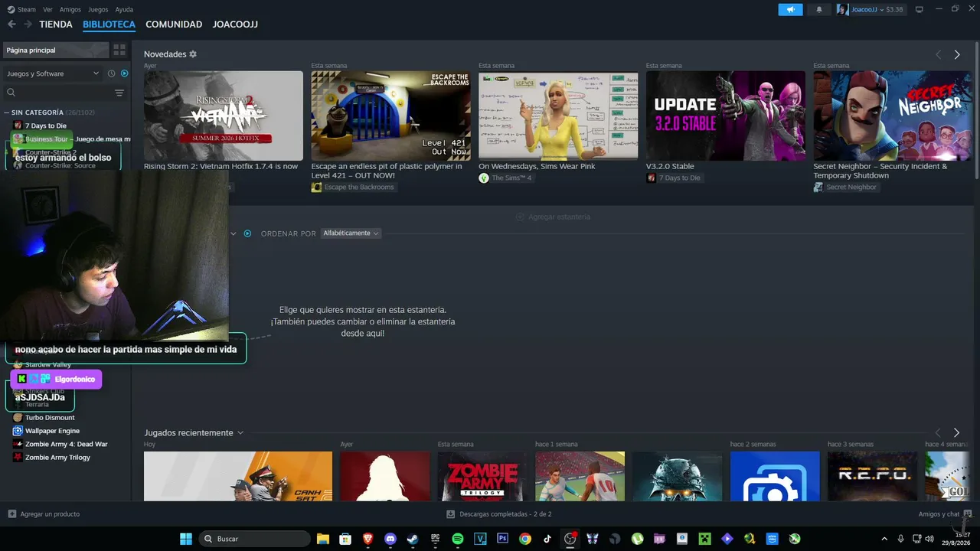Toggle the shelf ready-to-play filter icon
Image resolution: width=980 pixels, height=551 pixels.
click(x=247, y=233)
